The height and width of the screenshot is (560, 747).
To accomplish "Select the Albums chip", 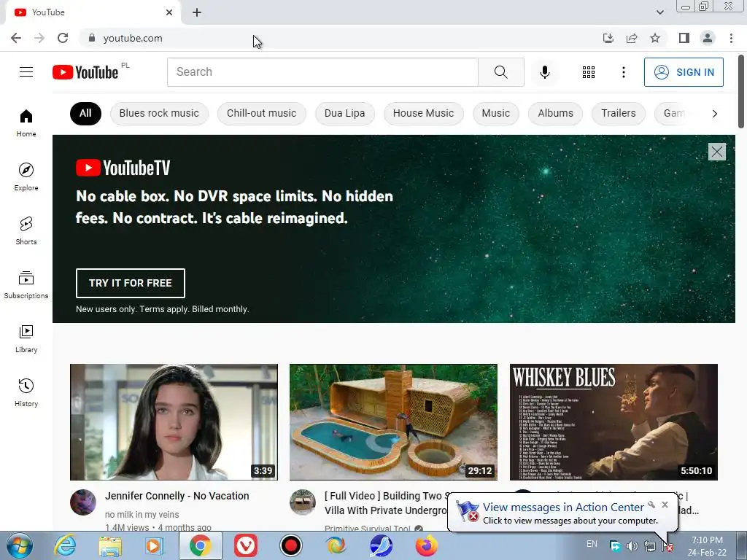I will coord(555,113).
